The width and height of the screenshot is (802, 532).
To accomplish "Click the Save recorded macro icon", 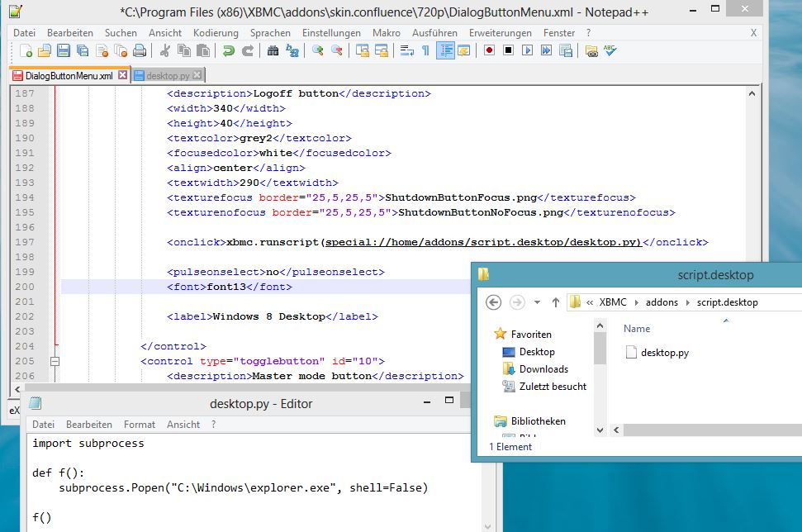I will (566, 50).
